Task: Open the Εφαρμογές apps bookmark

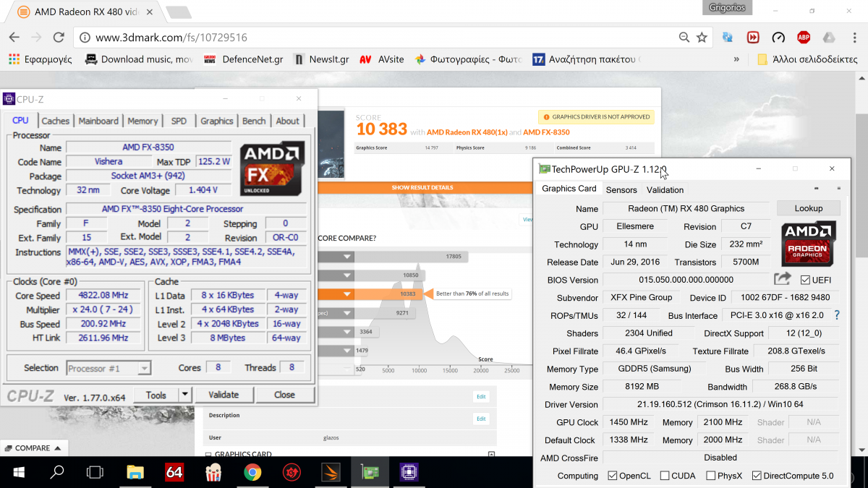Action: point(40,59)
